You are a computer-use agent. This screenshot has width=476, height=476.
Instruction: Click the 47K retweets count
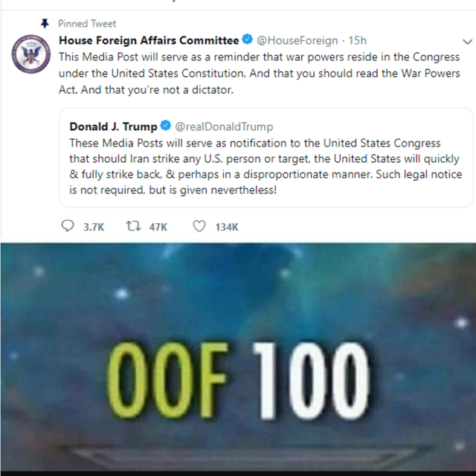[158, 227]
